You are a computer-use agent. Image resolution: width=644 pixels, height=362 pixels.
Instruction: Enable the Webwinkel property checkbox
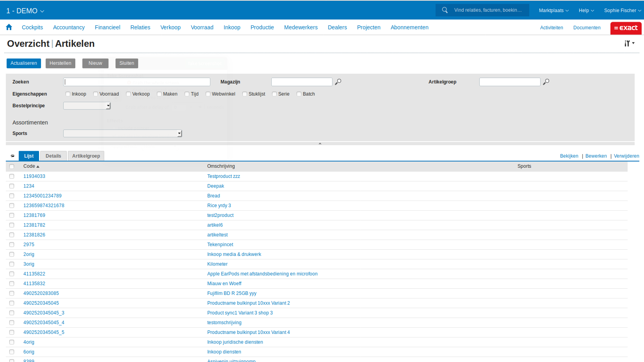coord(208,94)
